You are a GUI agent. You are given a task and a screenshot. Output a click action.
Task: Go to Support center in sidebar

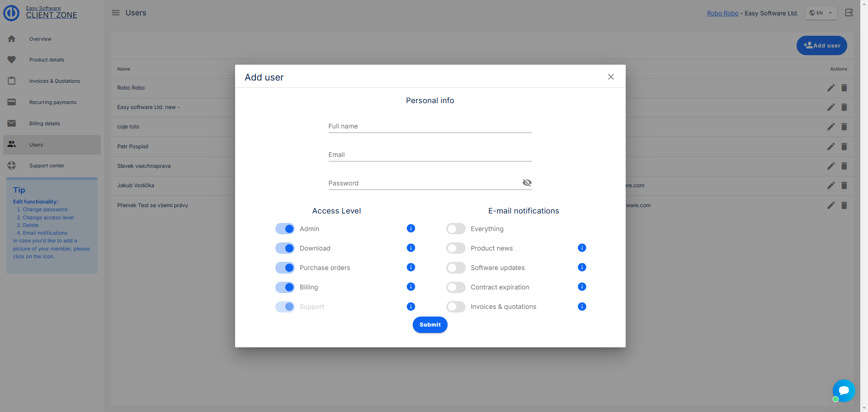47,166
